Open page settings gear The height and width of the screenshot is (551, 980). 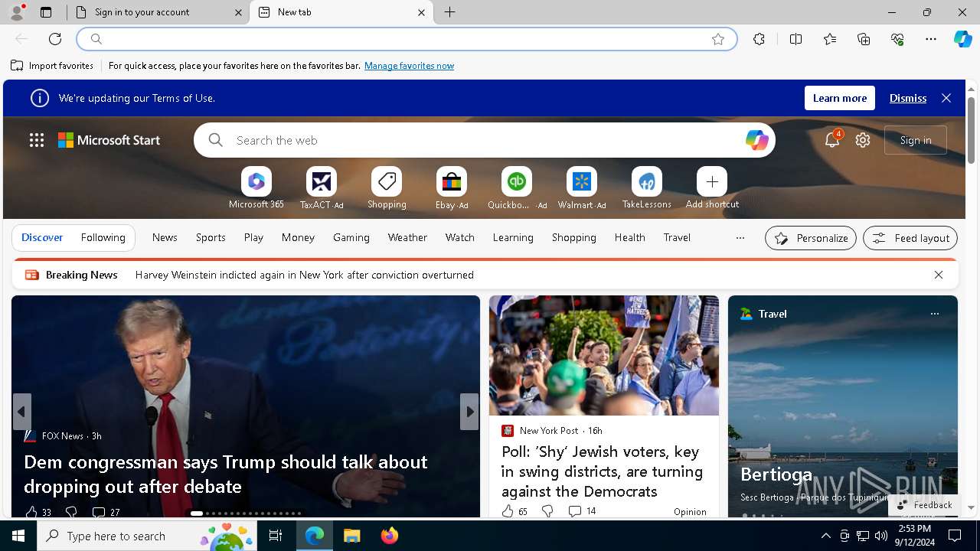pyautogui.click(x=863, y=140)
